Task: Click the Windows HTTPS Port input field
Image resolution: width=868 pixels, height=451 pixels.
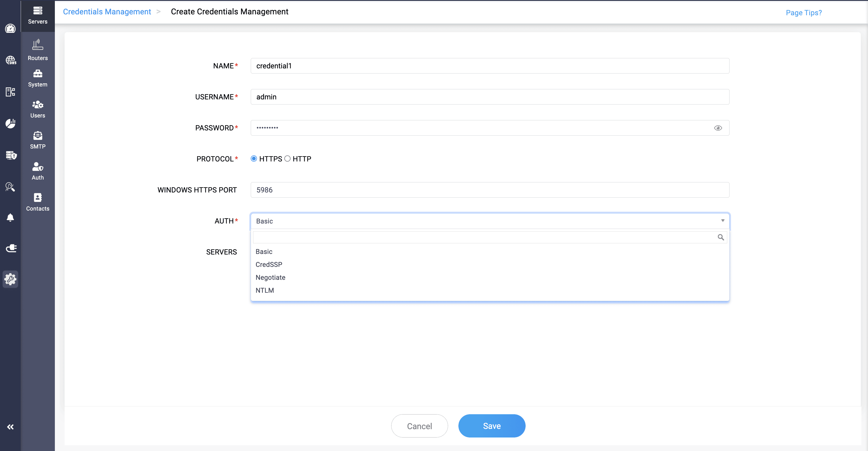Action: tap(490, 190)
